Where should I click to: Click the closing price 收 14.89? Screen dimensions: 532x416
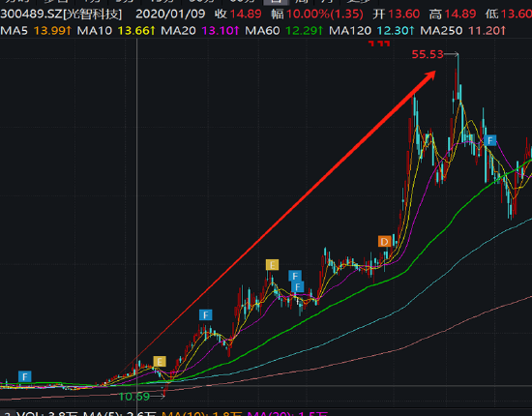click(238, 14)
